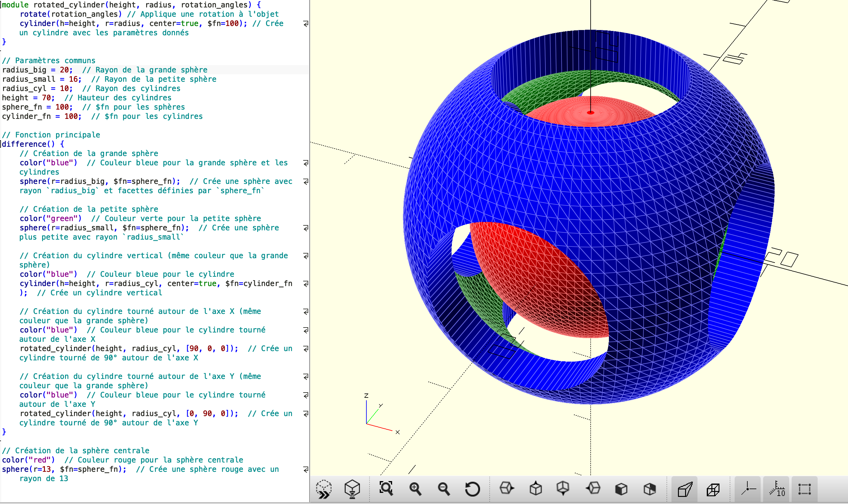The width and height of the screenshot is (848, 504).
Task: Switch to the Bottom view cube icon
Action: click(563, 489)
